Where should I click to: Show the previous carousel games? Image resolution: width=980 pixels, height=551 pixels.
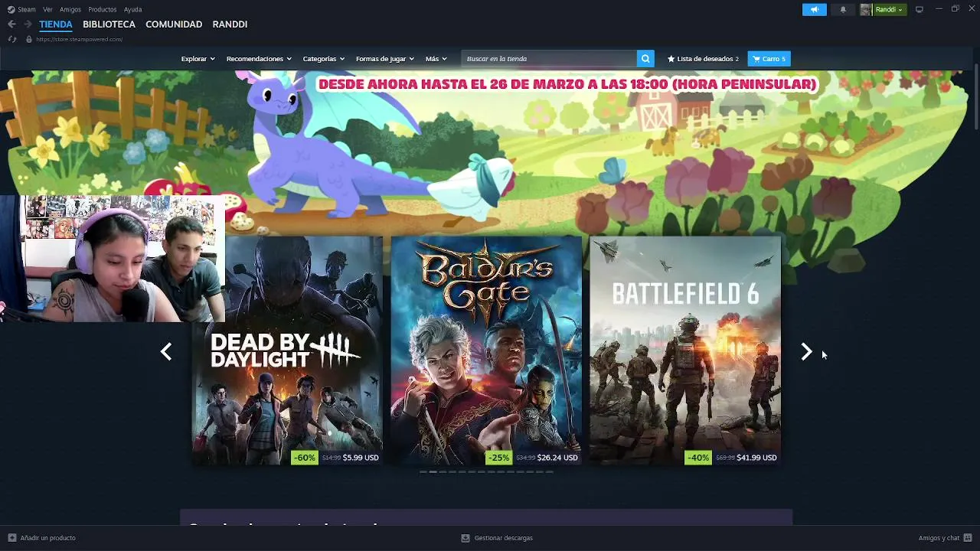pyautogui.click(x=166, y=351)
